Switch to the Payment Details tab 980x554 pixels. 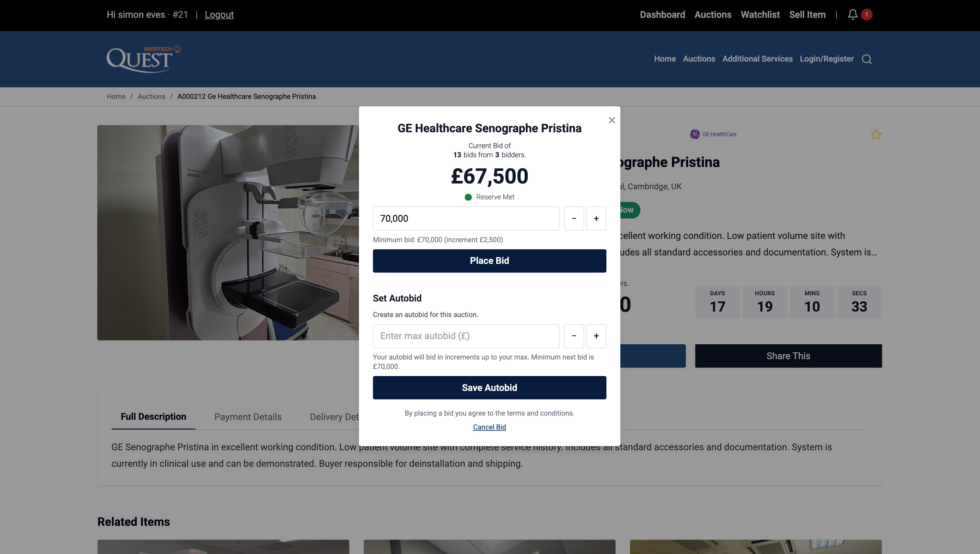[248, 417]
